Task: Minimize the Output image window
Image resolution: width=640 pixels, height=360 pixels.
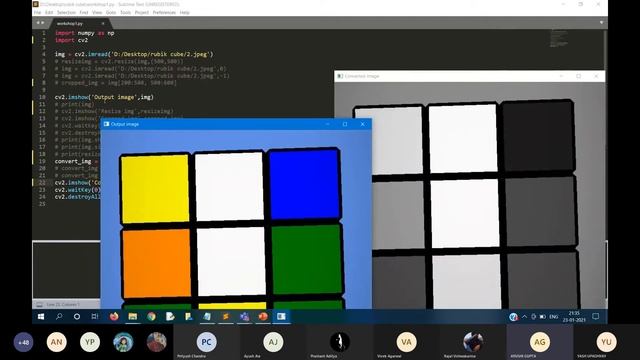Action: click(x=327, y=124)
